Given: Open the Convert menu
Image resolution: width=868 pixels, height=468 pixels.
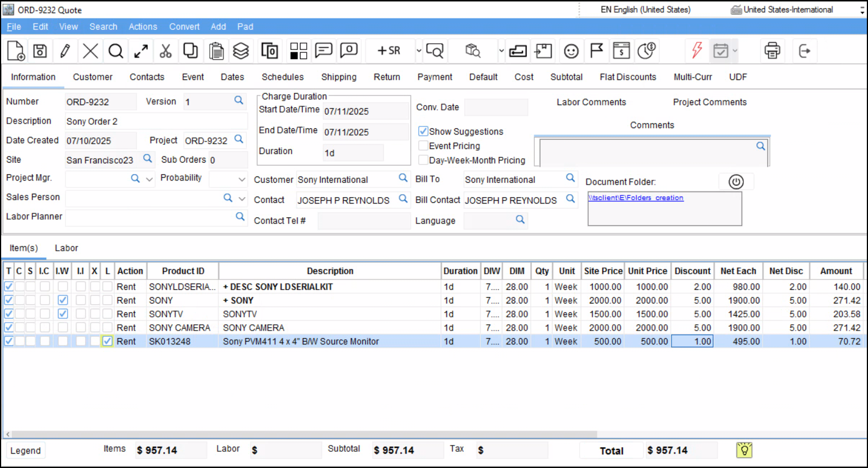Looking at the screenshot, I should (x=184, y=26).
